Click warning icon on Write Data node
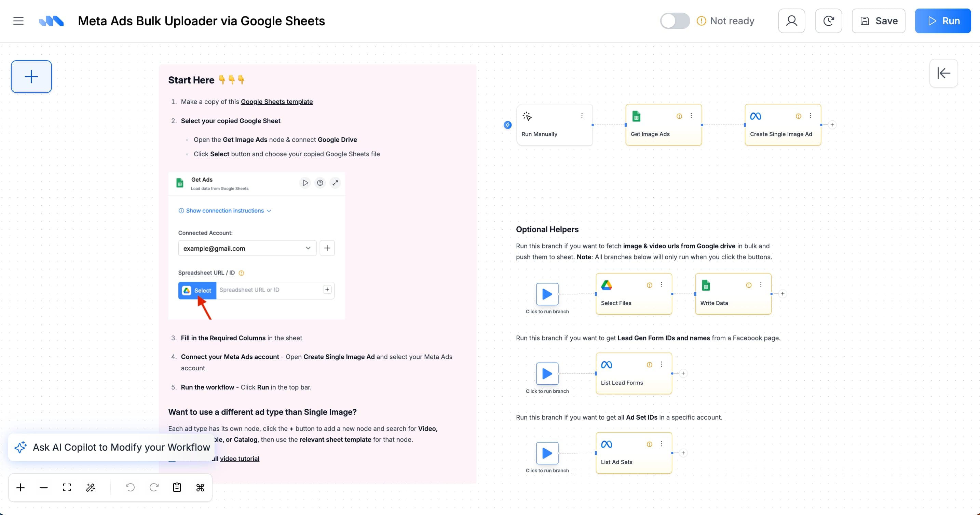Screen dimensions: 980x515 [749, 285]
